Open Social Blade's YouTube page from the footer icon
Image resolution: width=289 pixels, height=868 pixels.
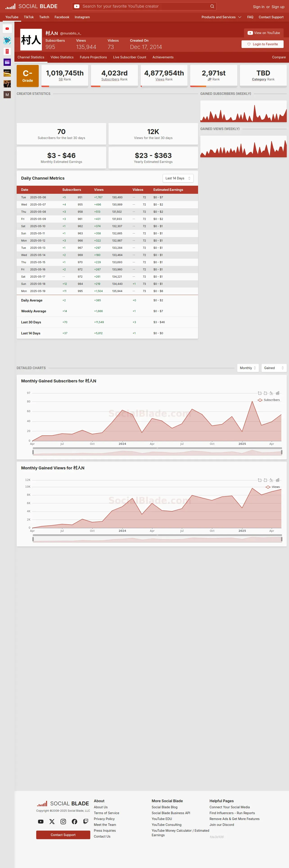pos(41,822)
